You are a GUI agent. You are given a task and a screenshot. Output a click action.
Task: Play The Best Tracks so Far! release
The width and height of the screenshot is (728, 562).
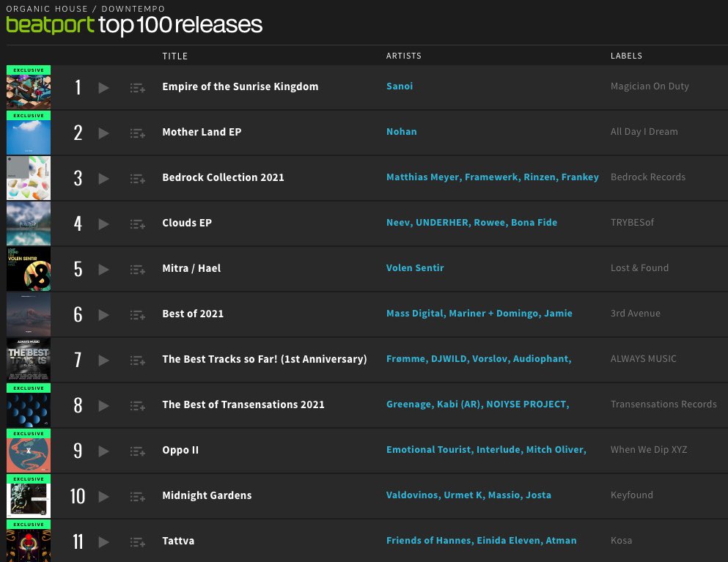coord(103,361)
